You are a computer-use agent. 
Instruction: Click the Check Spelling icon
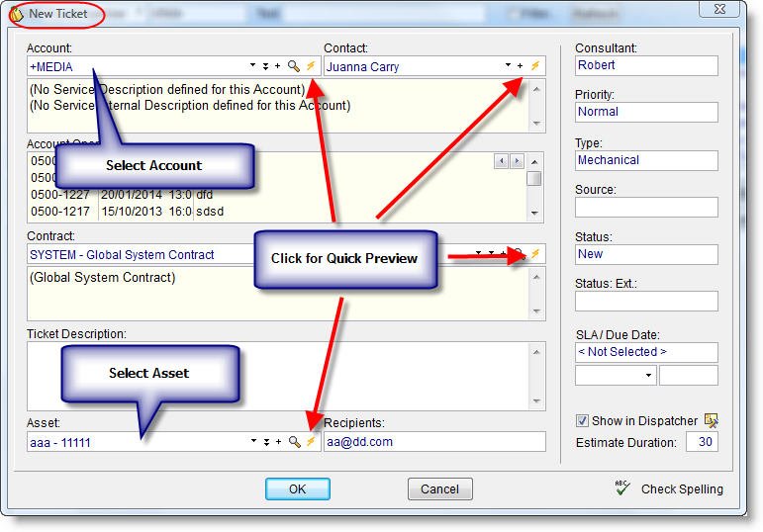click(x=622, y=488)
